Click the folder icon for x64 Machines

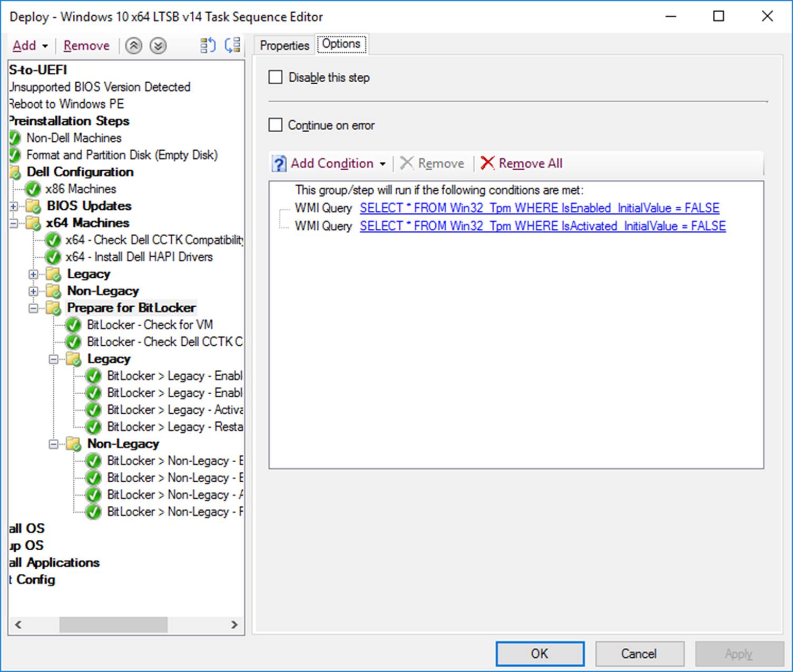pyautogui.click(x=33, y=223)
